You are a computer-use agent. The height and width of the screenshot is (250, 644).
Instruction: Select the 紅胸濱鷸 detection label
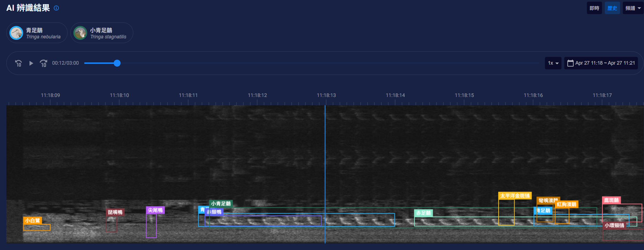tap(566, 204)
